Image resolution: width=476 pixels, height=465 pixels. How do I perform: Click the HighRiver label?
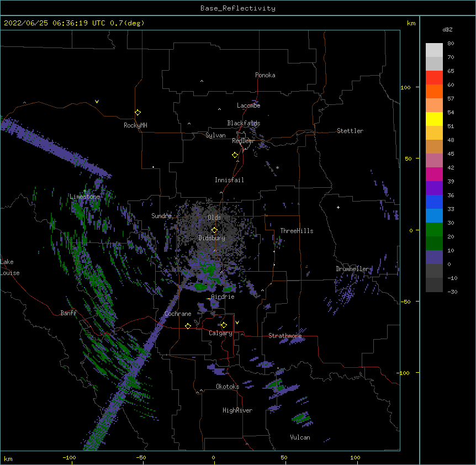237,410
